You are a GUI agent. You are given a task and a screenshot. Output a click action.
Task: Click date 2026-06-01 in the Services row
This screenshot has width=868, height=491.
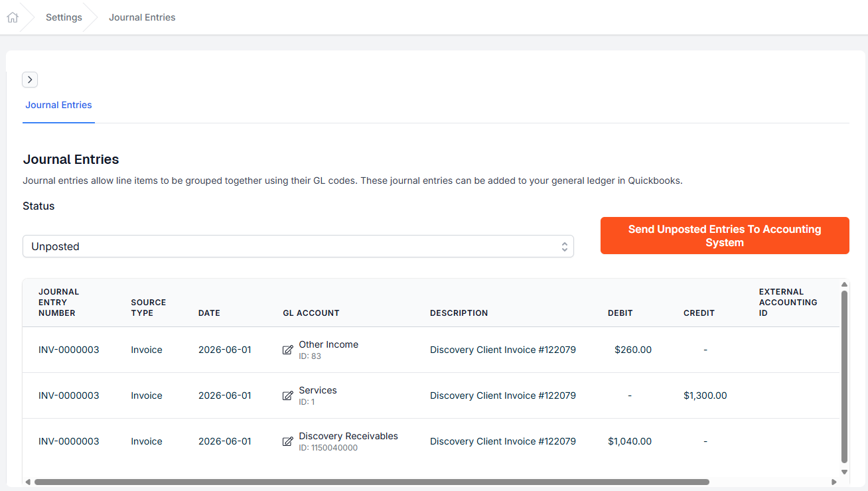pos(225,395)
